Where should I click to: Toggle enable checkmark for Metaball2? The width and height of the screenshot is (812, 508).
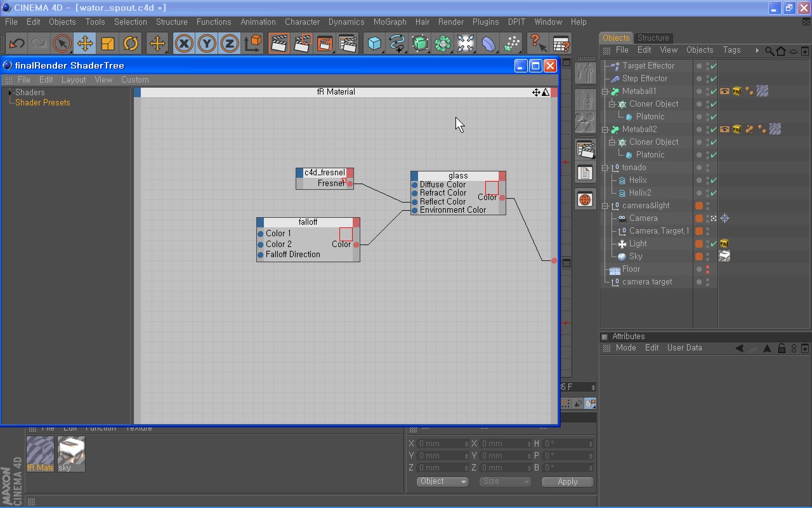(714, 130)
